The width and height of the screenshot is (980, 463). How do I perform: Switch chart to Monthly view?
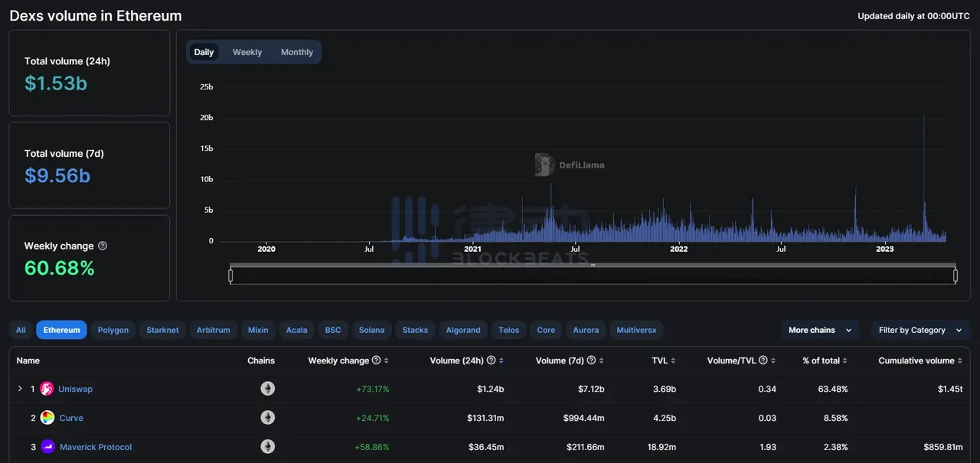click(297, 52)
